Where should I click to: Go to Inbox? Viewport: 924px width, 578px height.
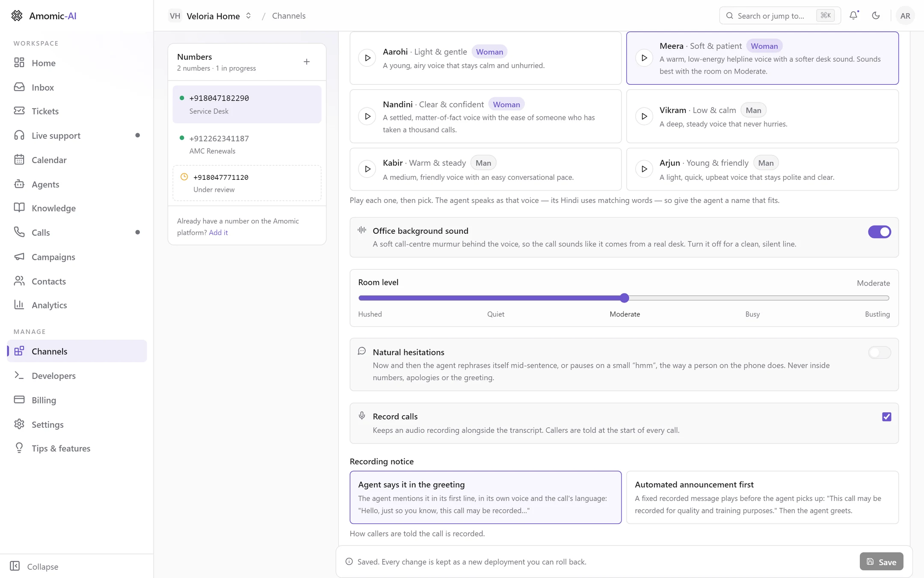click(x=77, y=87)
